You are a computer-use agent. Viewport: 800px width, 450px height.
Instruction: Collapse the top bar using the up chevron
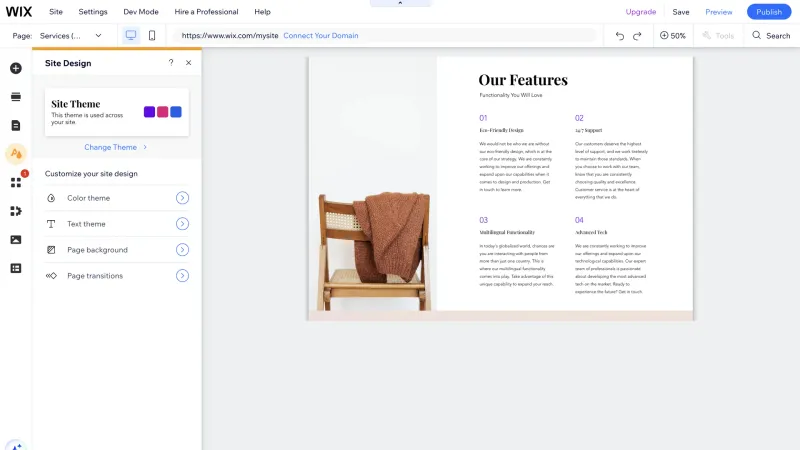(x=400, y=3)
